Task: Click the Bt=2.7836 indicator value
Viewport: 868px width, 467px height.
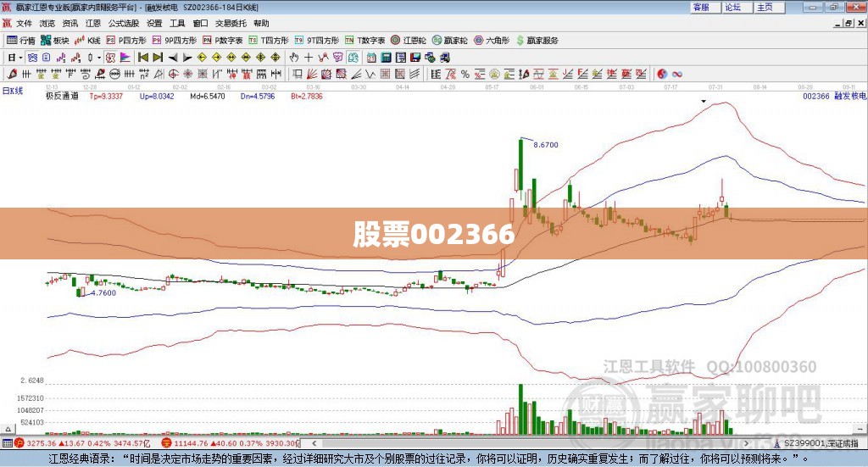Action: click(x=307, y=97)
